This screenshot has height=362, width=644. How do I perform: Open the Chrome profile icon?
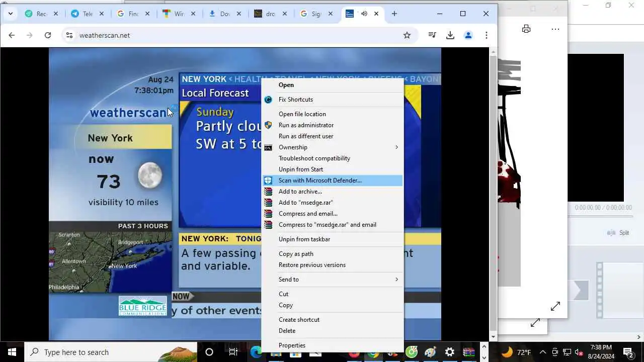pyautogui.click(x=468, y=35)
